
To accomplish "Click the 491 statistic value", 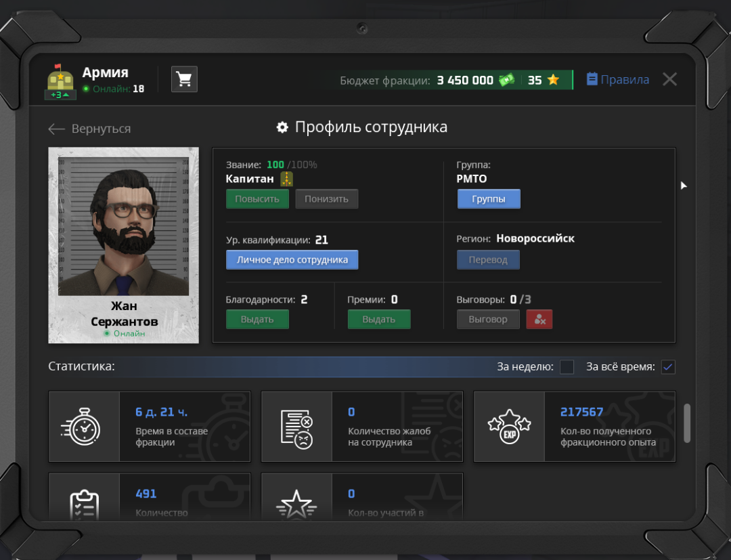I will tap(146, 494).
